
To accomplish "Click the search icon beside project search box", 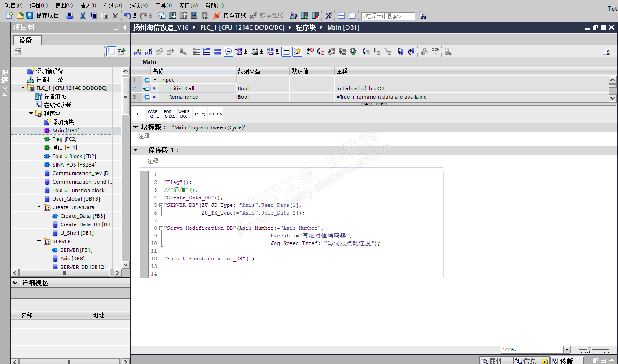I will [x=422, y=16].
